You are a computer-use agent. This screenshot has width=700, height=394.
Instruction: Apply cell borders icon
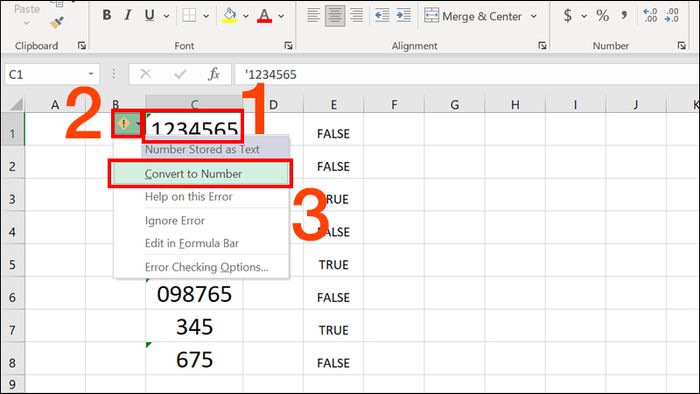point(189,16)
